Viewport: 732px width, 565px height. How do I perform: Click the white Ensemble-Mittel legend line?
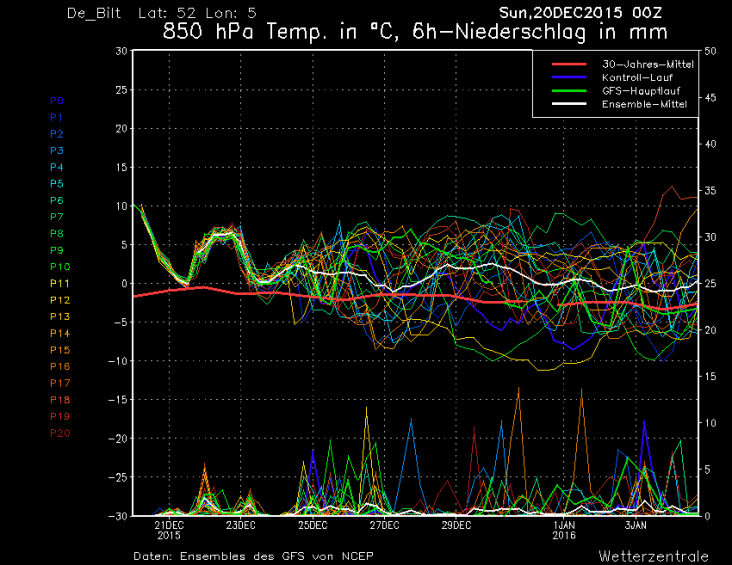pyautogui.click(x=566, y=104)
